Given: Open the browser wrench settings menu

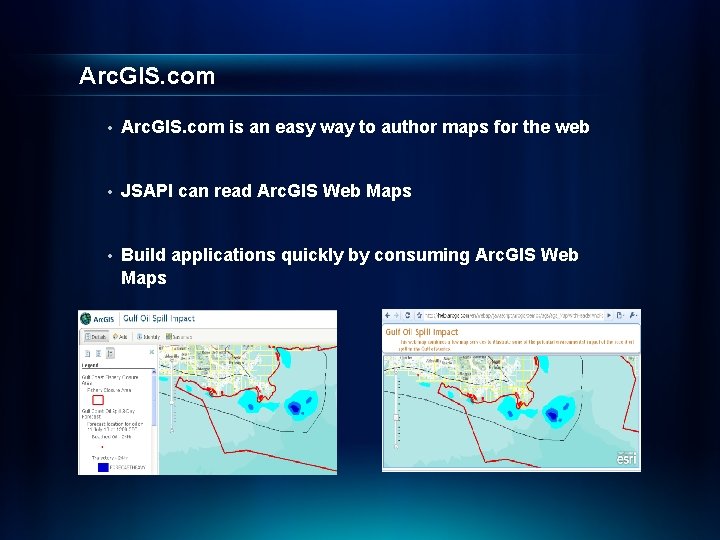Looking at the screenshot, I should (633, 315).
